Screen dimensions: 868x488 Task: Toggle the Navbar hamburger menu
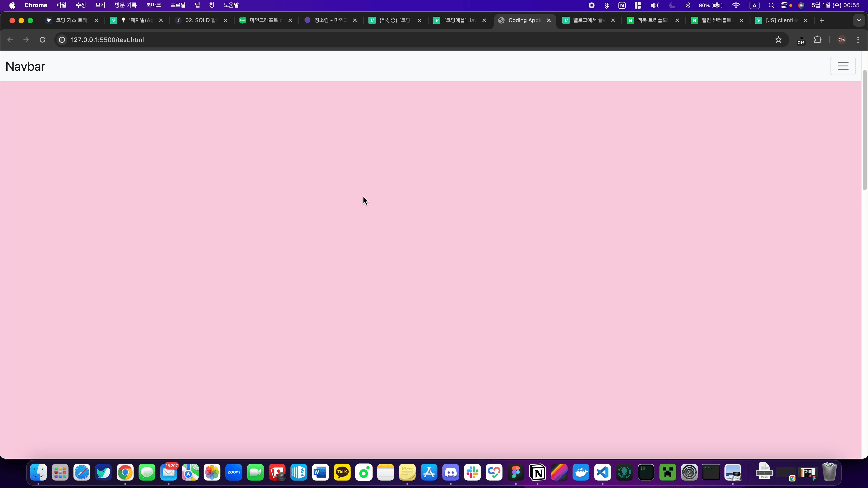[843, 66]
